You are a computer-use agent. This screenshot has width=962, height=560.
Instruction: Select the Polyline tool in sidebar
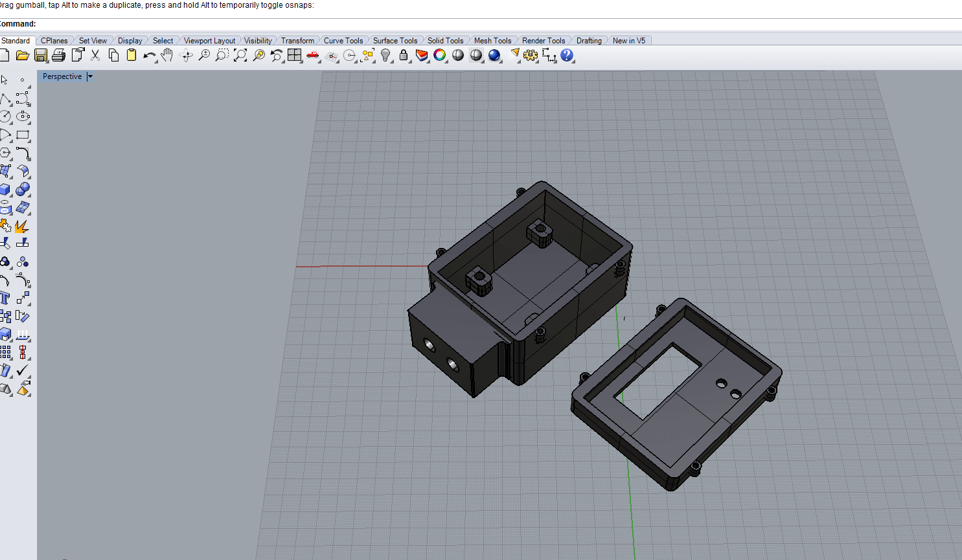point(5,99)
